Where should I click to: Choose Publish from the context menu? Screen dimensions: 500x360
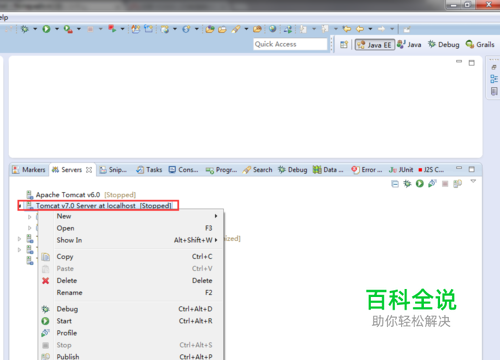point(131,356)
